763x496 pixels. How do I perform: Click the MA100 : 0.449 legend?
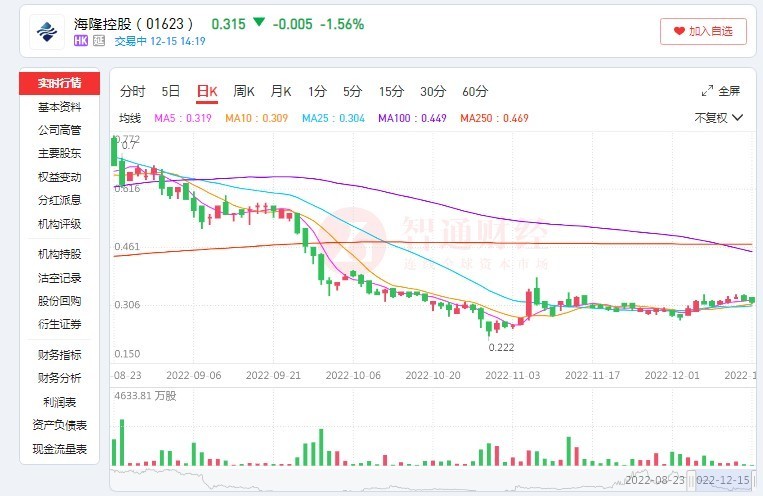412,118
